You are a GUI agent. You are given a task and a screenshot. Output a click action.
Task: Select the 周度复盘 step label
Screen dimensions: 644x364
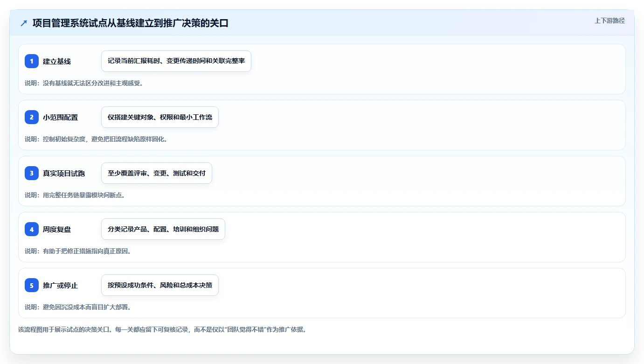point(57,229)
